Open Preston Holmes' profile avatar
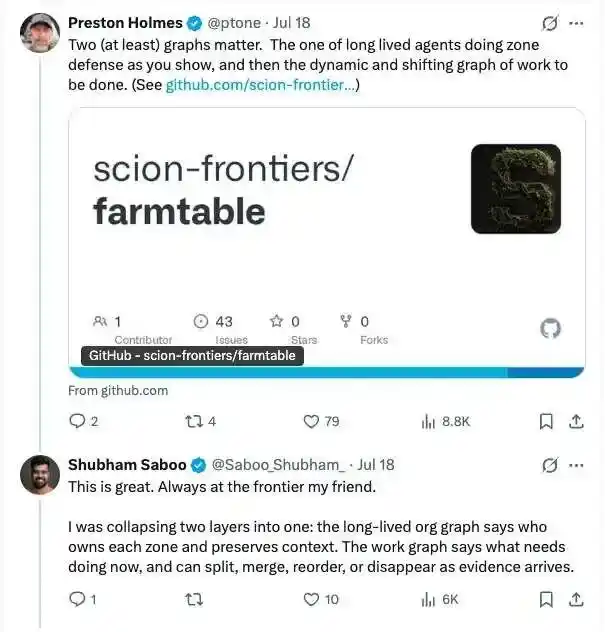 40,33
